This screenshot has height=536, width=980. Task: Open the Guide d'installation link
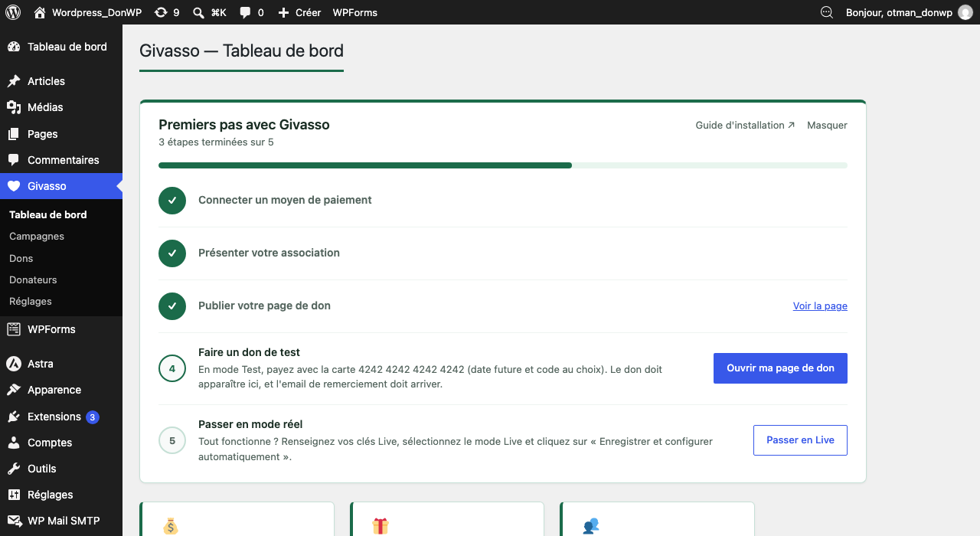[745, 125]
